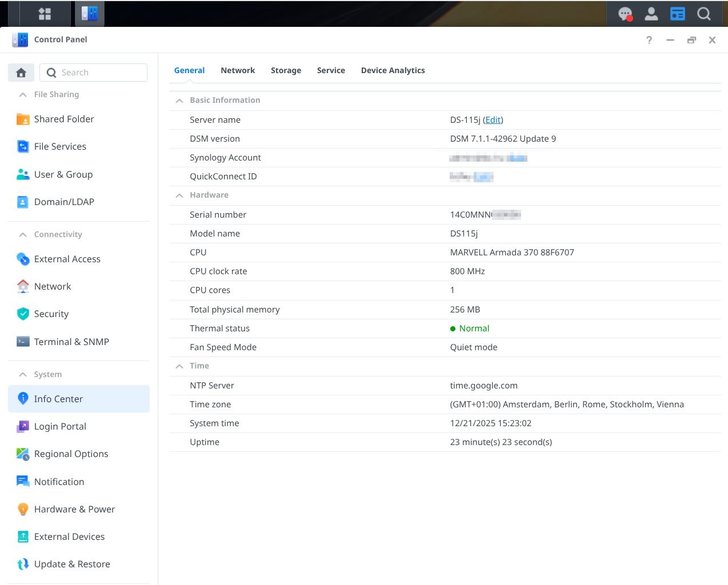Image resolution: width=728 pixels, height=585 pixels.
Task: Click the MARVELL Armada 370 88F6707 value
Action: (512, 253)
